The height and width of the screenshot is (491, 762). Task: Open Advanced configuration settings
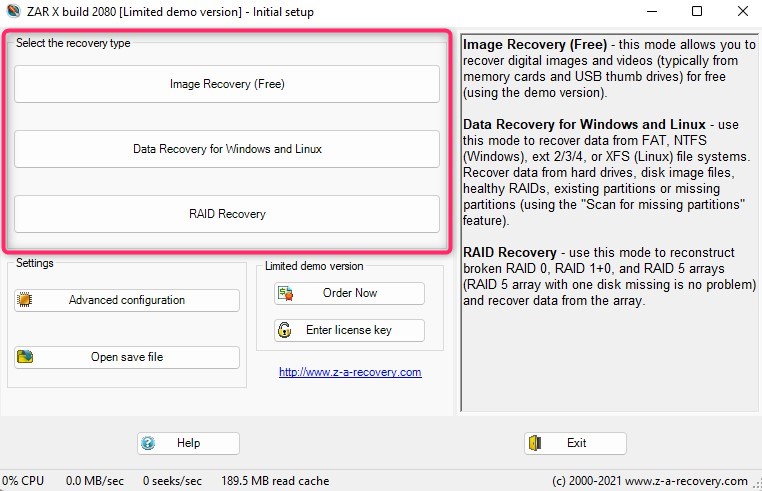click(x=127, y=300)
